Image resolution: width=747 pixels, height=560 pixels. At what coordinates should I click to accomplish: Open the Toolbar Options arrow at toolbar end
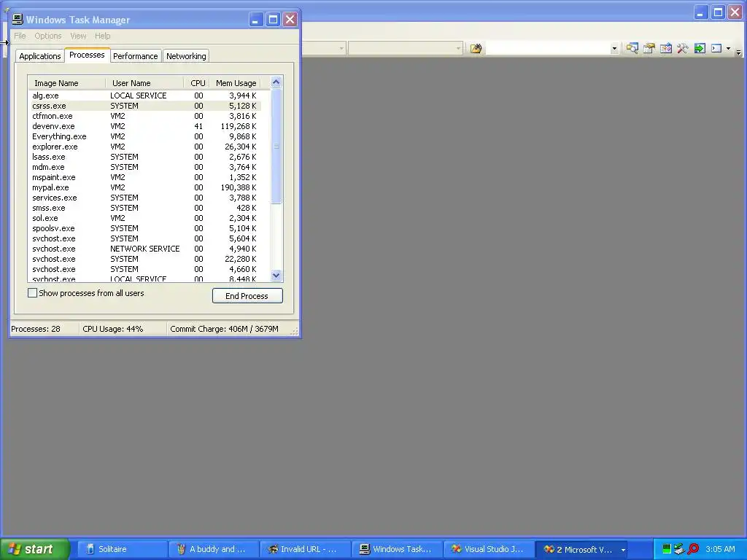point(738,52)
